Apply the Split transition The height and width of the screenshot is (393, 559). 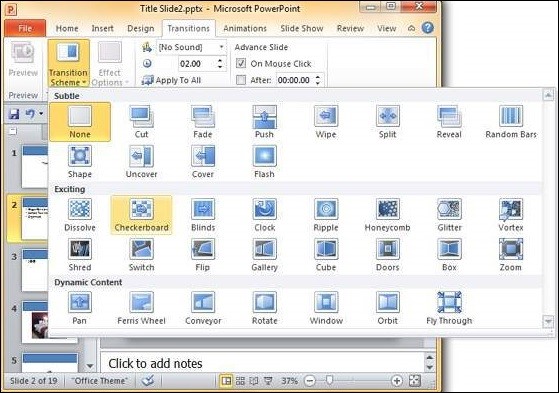388,122
